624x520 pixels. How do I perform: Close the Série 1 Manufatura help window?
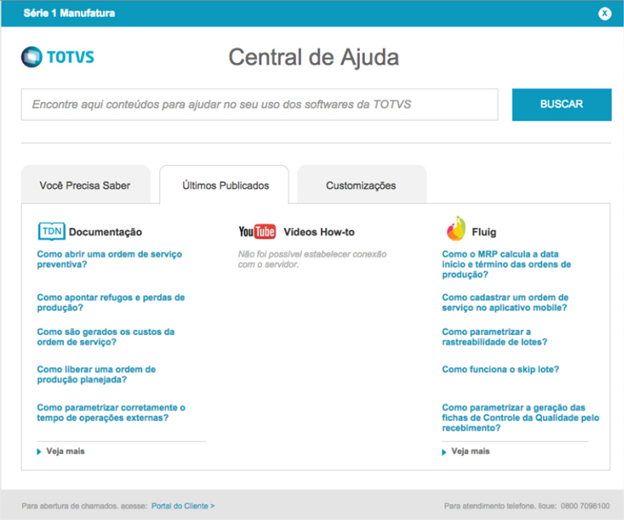point(604,14)
